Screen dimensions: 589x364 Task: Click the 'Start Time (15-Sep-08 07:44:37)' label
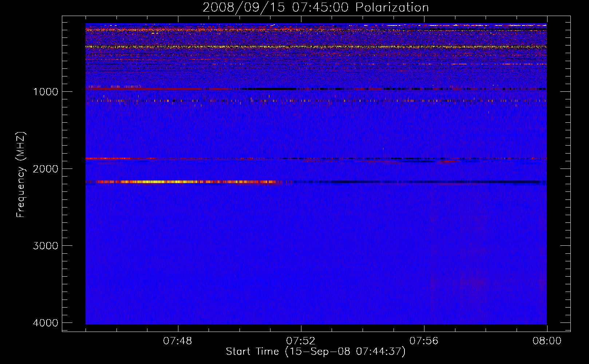(x=316, y=352)
